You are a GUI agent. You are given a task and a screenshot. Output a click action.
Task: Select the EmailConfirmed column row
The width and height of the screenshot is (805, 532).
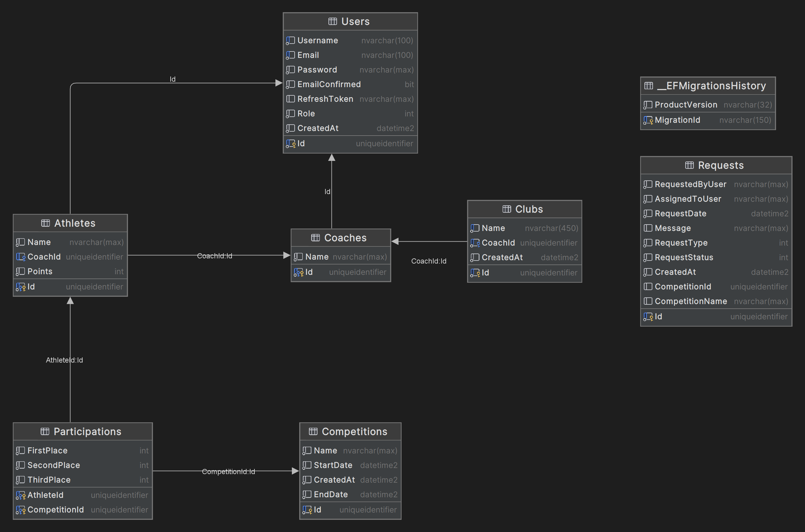tap(350, 84)
